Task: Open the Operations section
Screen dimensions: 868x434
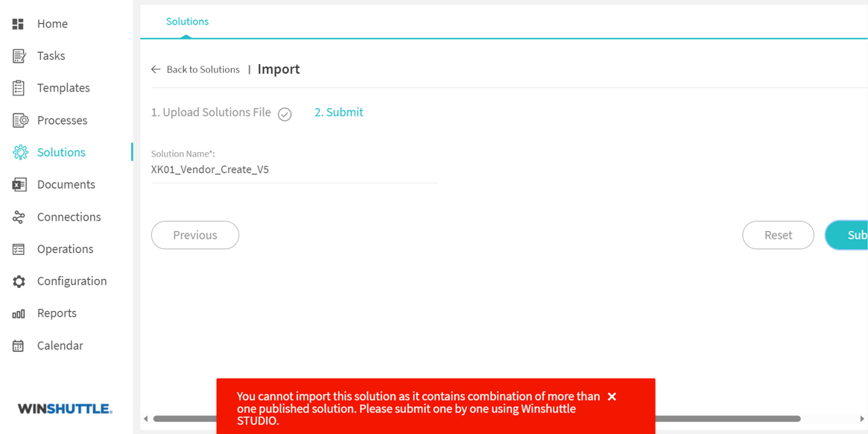Action: pos(66,249)
